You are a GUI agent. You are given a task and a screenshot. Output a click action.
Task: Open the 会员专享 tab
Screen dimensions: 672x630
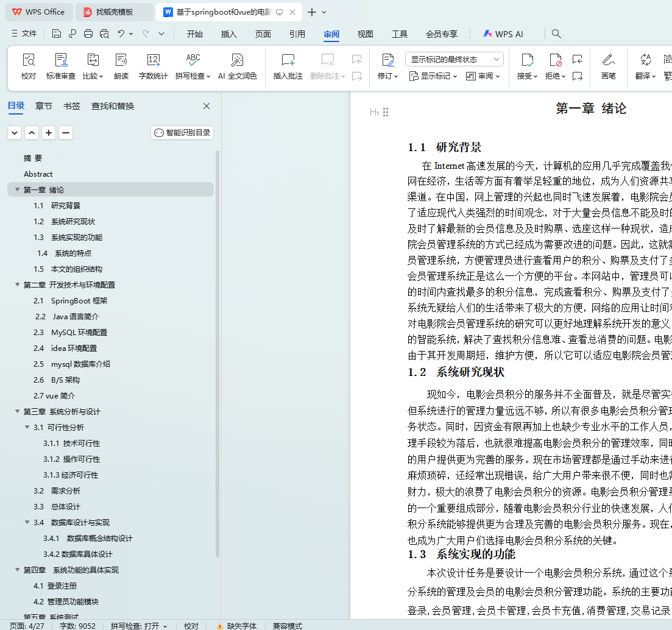(x=442, y=34)
